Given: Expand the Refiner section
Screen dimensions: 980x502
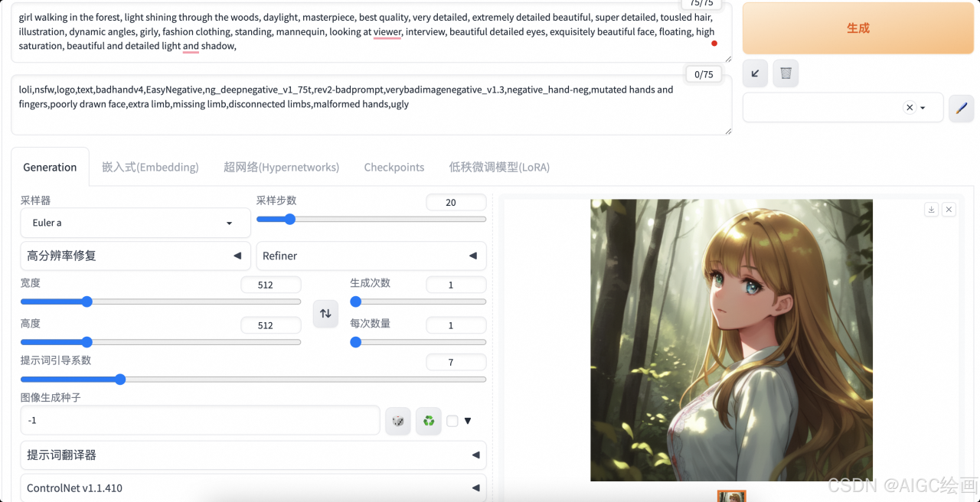Looking at the screenshot, I should click(371, 256).
